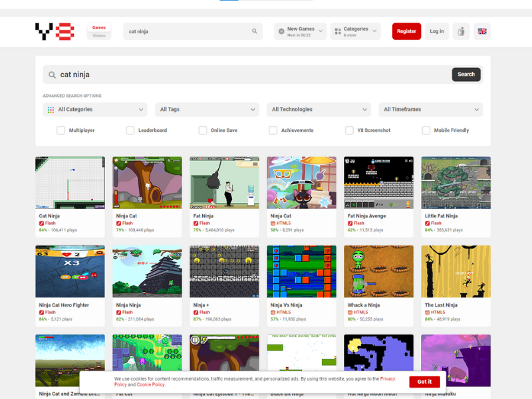Switch to the Videos tab

point(98,36)
